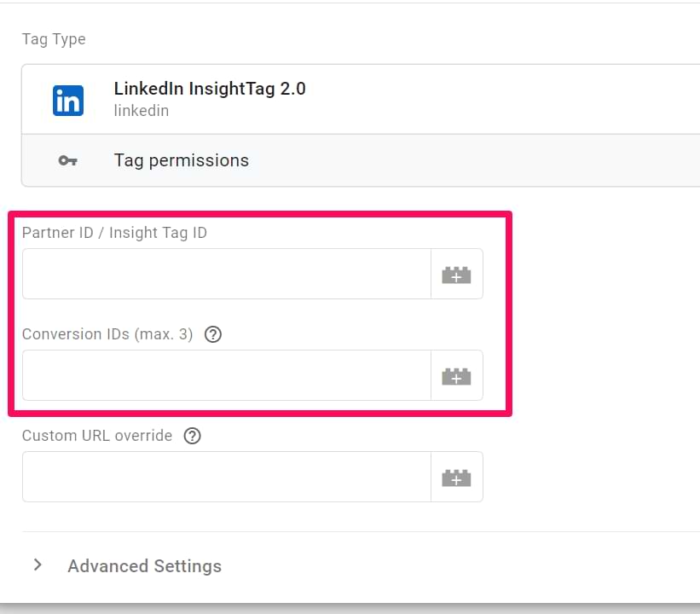
Task: Click the Conversion IDs (max. 3) label
Action: (x=107, y=334)
